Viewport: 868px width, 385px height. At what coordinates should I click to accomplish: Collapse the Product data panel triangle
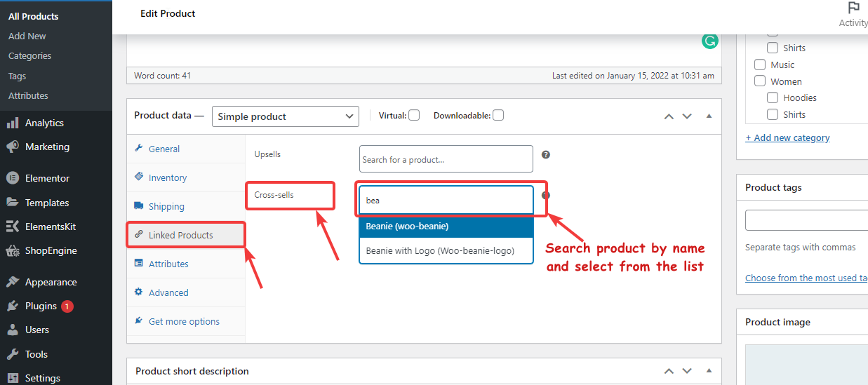tap(709, 116)
